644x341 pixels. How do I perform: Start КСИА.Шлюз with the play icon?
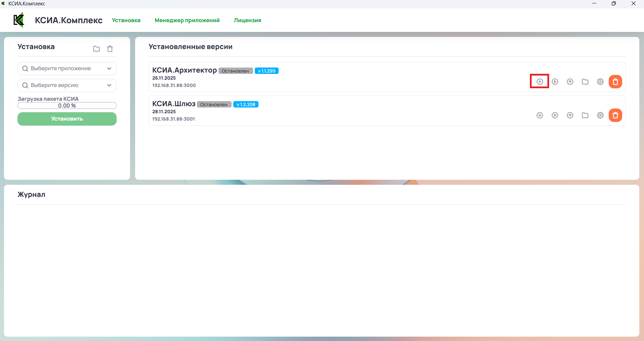pyautogui.click(x=555, y=115)
